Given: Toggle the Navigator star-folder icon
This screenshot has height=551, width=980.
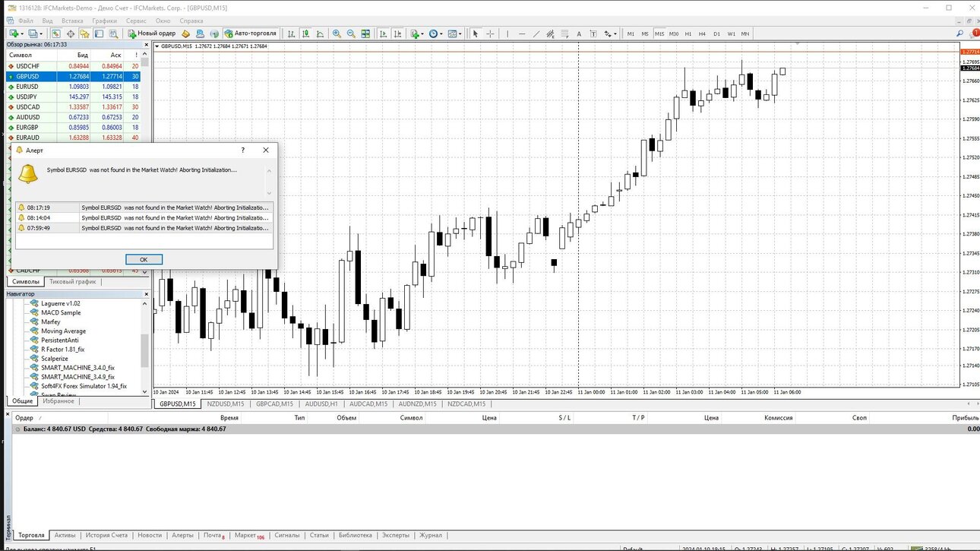Looking at the screenshot, I should (85, 33).
